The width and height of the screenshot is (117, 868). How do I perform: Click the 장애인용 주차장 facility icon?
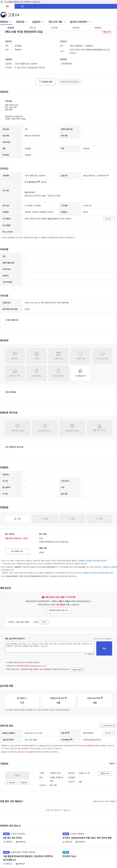[18, 428]
